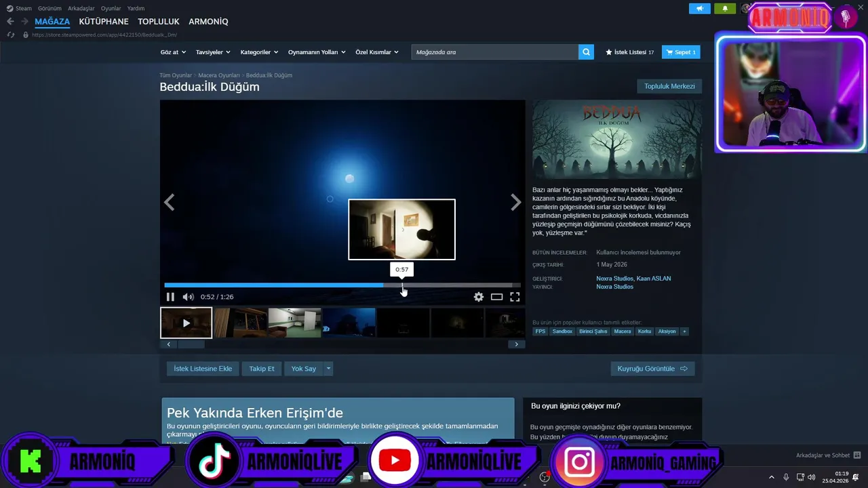Open taskbar volume control
This screenshot has height=488, width=868.
pos(812,477)
